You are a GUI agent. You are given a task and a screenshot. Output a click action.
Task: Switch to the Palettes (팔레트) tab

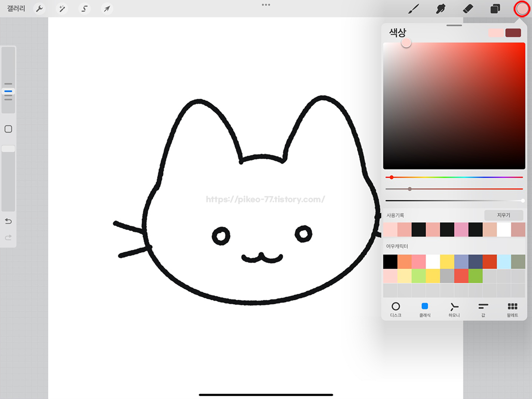pyautogui.click(x=513, y=309)
